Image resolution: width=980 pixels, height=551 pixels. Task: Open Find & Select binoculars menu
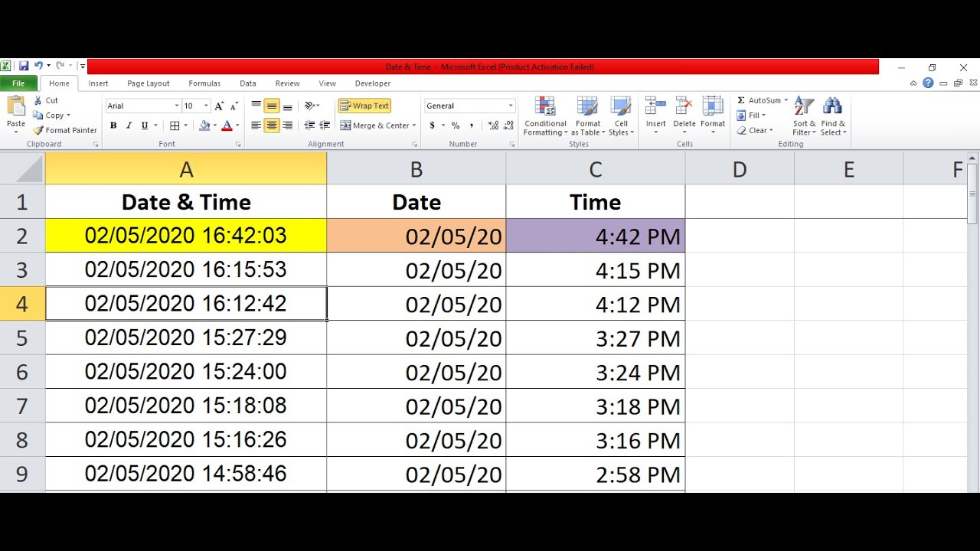pos(833,116)
